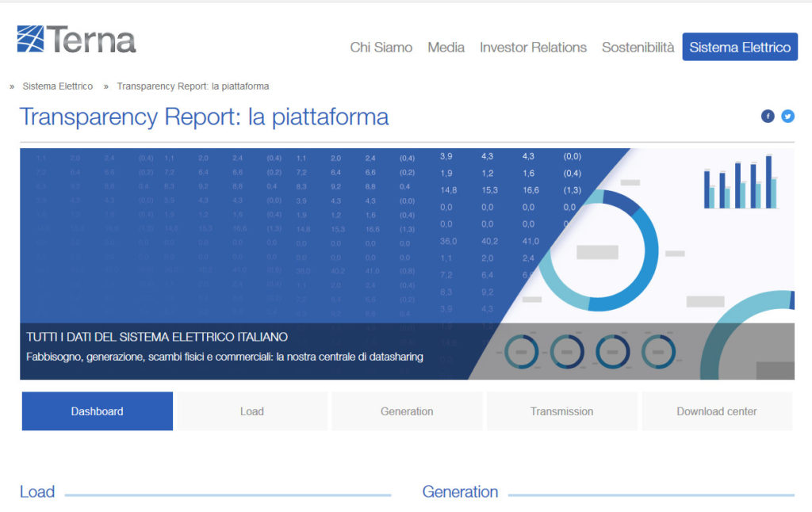The image size is (812, 512).
Task: Go to Investor Relations section
Action: [x=533, y=48]
